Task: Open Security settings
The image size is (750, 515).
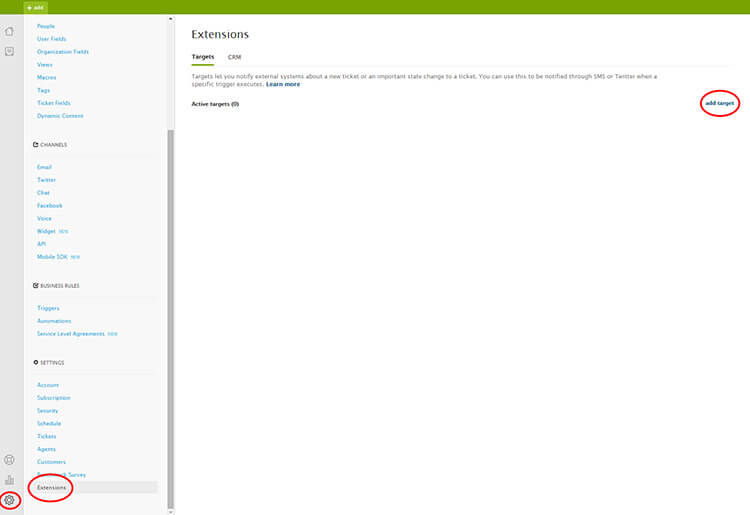Action: pos(47,411)
